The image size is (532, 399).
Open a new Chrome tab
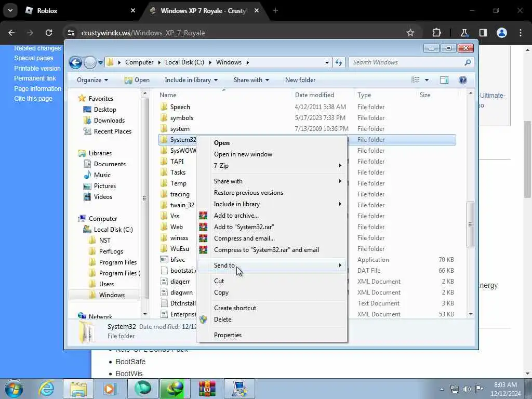[275, 10]
